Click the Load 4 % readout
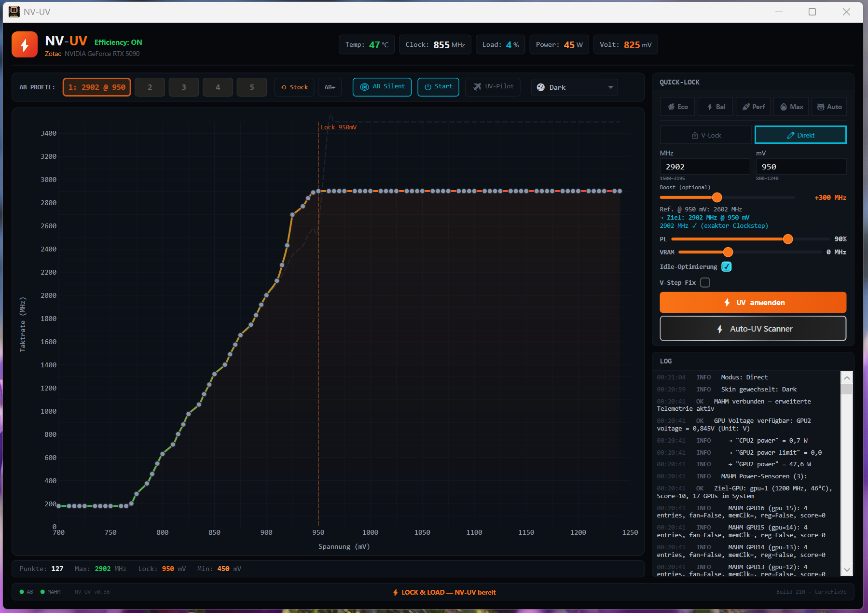 pos(500,45)
